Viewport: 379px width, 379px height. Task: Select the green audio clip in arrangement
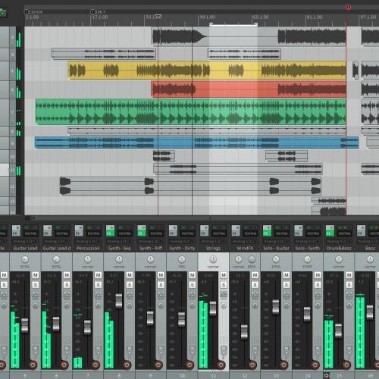click(191, 112)
